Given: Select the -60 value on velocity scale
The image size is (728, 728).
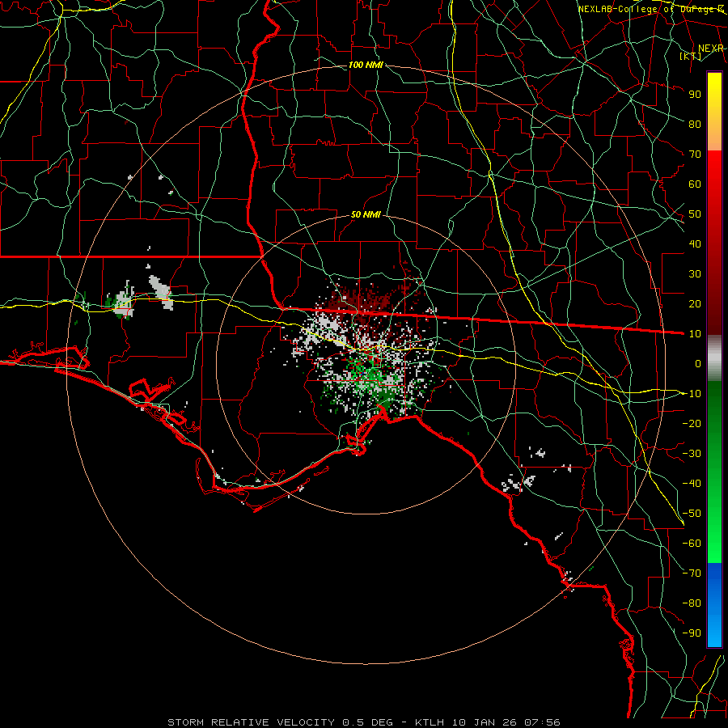Looking at the screenshot, I should pos(692,544).
